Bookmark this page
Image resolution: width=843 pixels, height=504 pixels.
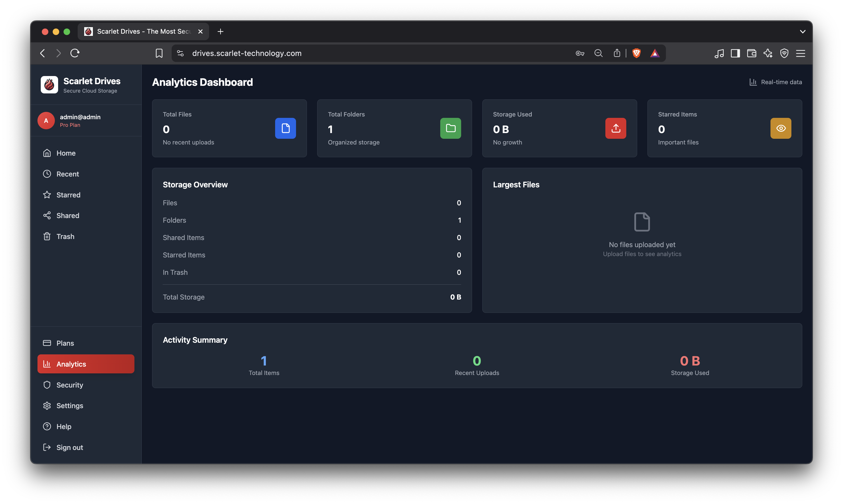159,53
